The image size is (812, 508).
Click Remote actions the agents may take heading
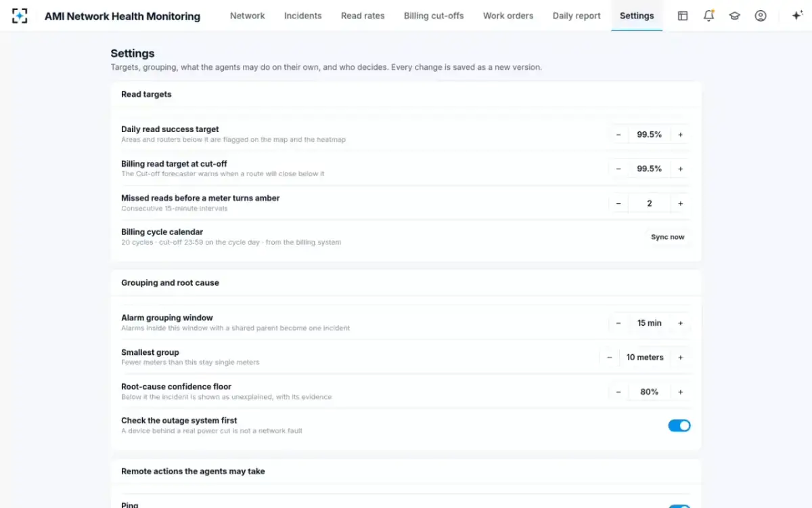[193, 471]
